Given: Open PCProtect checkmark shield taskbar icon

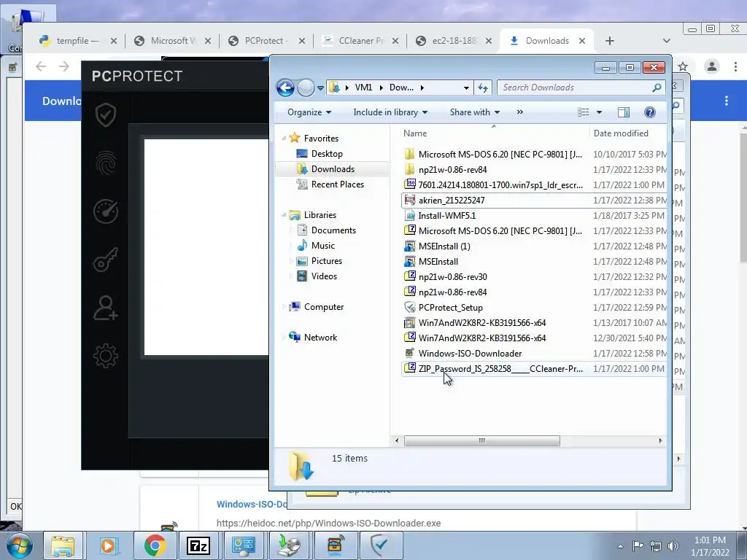Looking at the screenshot, I should point(381,545).
